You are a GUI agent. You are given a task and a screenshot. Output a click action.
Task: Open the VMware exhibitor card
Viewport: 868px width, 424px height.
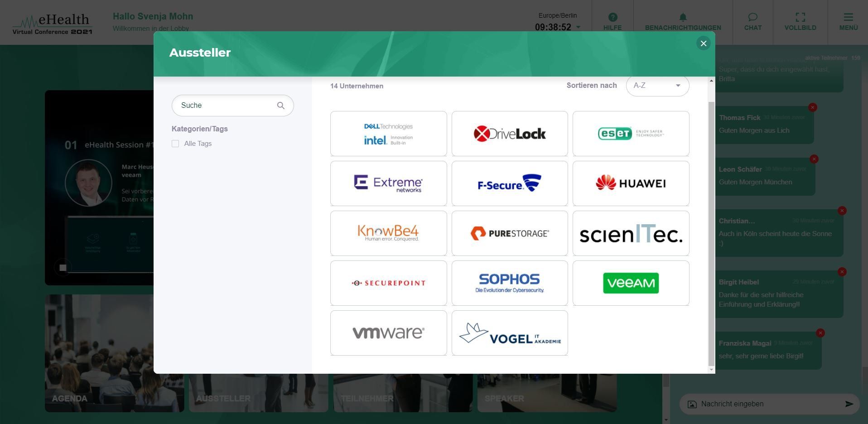coord(388,333)
